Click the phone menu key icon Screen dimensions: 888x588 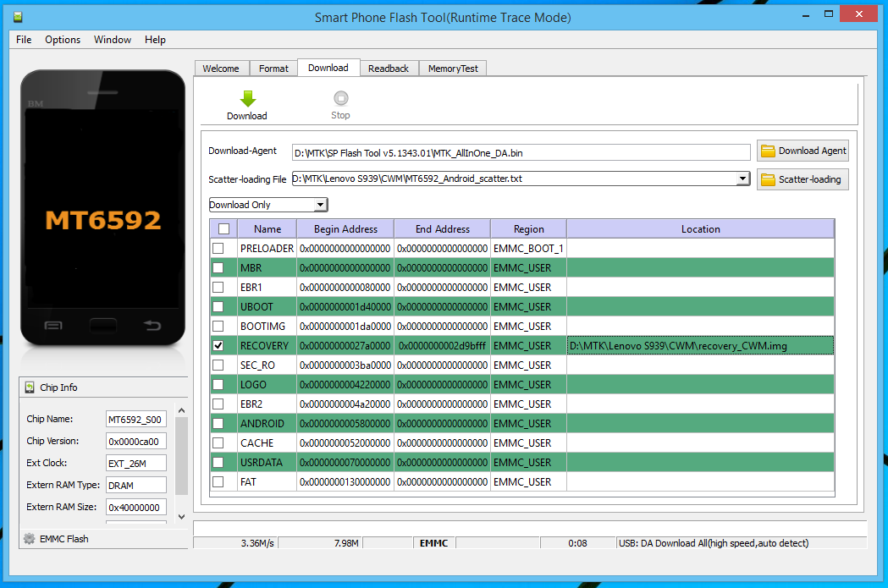point(53,326)
